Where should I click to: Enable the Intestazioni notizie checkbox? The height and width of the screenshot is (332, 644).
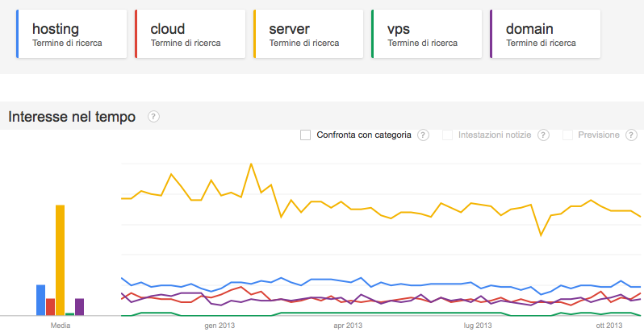coord(448,135)
